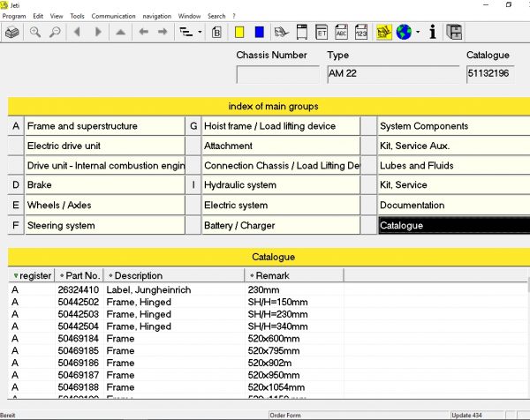Click the up triangle toolbar icon
Image resolution: width=530 pixels, height=420 pixels.
pos(120,33)
